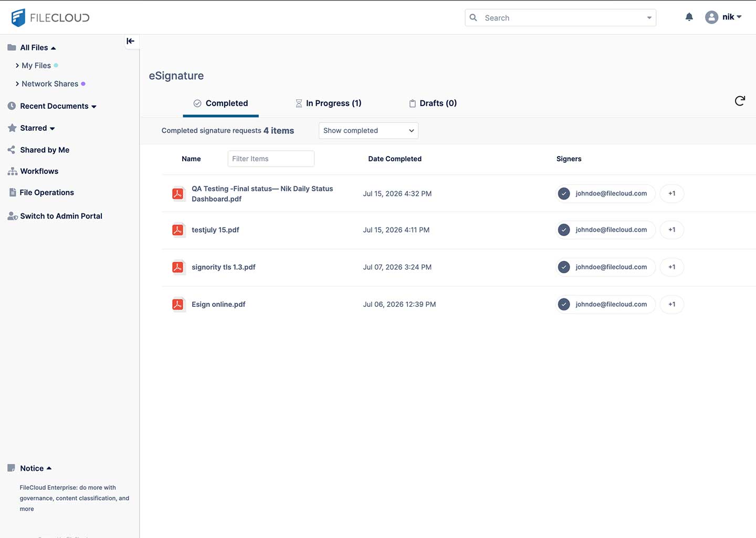Click the Drafts clipboard icon
Image resolution: width=756 pixels, height=538 pixels.
(x=412, y=104)
